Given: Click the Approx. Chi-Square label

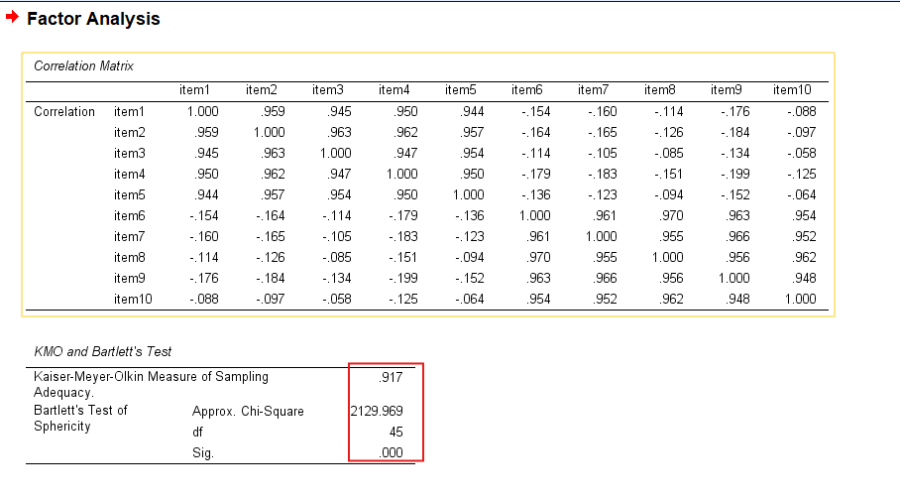Looking at the screenshot, I should coord(247,411).
